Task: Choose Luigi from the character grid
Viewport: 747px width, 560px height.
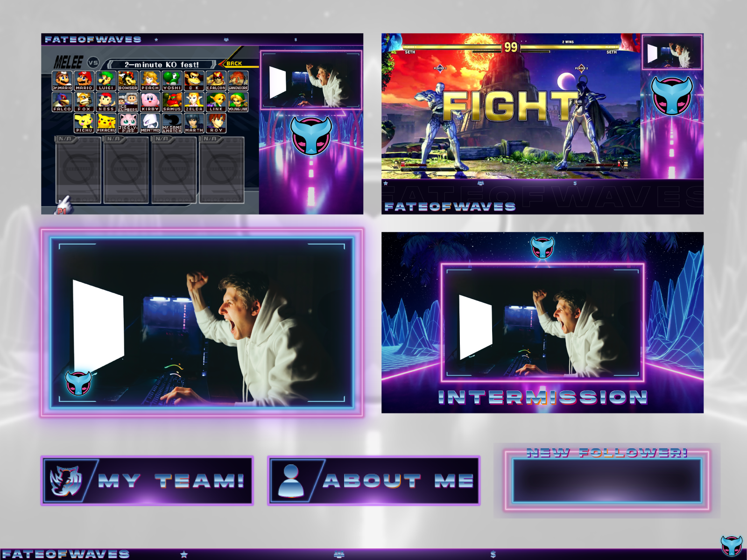Action: click(x=106, y=81)
